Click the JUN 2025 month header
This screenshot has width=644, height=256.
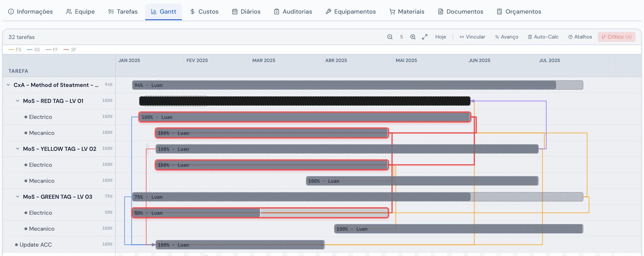479,60
